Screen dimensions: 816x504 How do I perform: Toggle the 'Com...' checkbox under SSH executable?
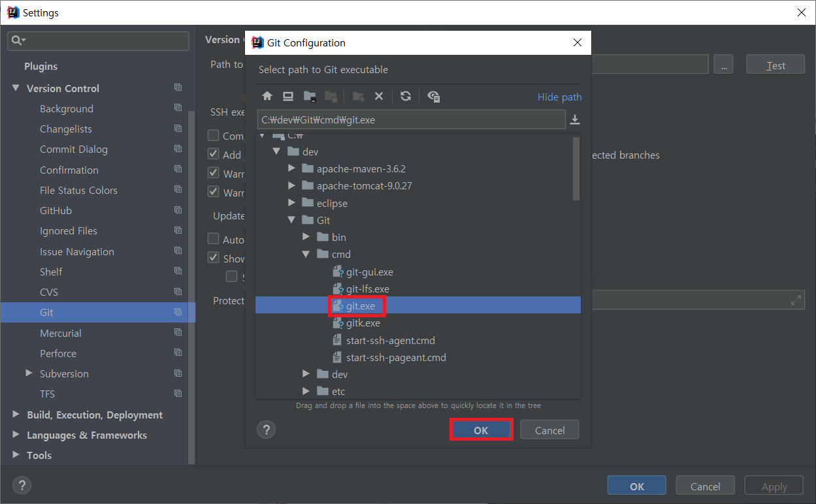click(213, 135)
